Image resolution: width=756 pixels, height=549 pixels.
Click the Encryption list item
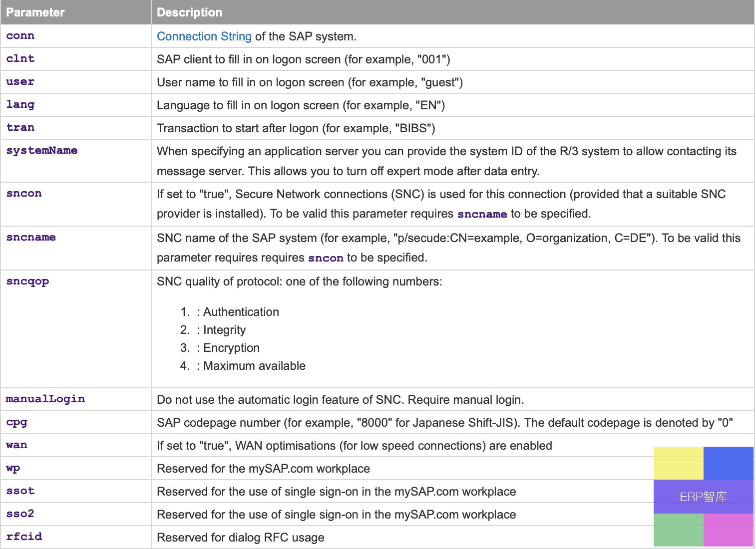pos(231,348)
